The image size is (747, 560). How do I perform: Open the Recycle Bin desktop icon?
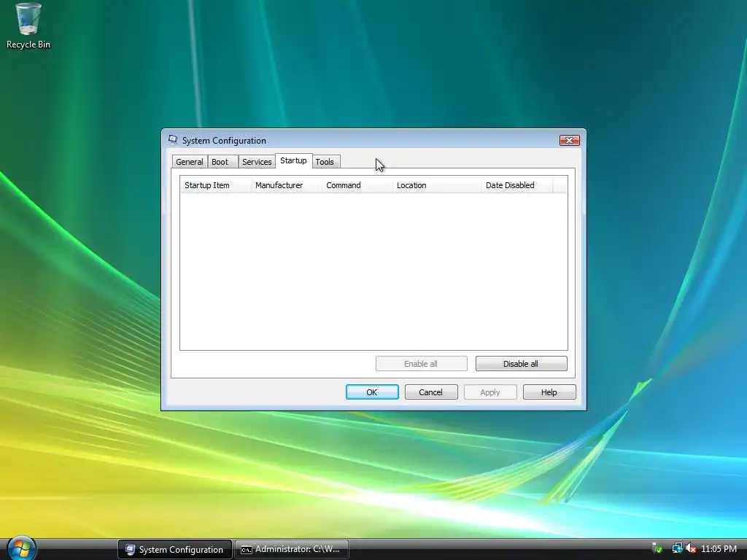(x=28, y=26)
